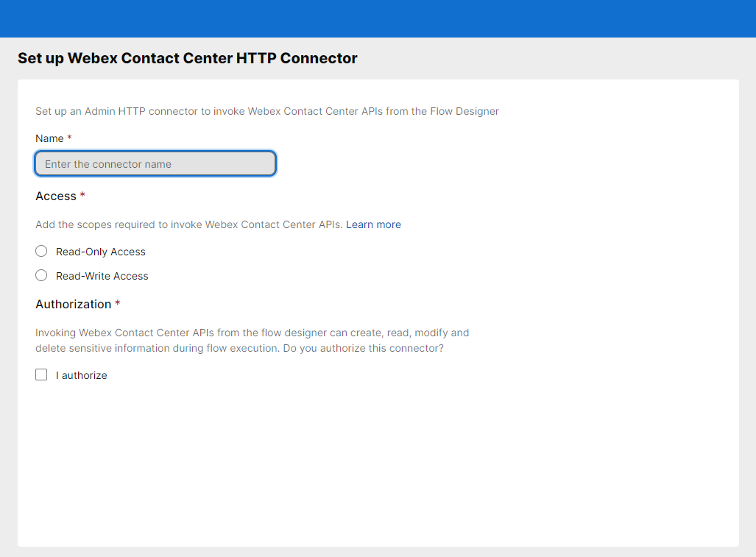Click the red asterisk beside Name

coord(69,138)
